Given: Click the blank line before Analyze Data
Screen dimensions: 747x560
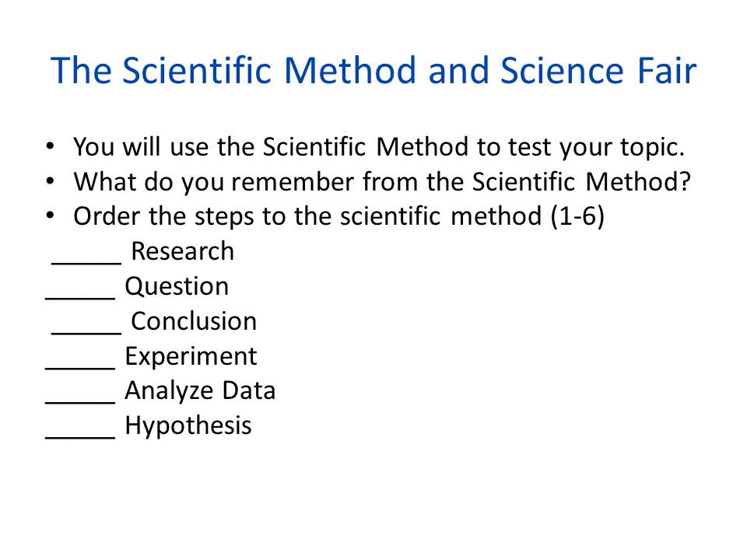Looking at the screenshot, I should pos(80,402).
